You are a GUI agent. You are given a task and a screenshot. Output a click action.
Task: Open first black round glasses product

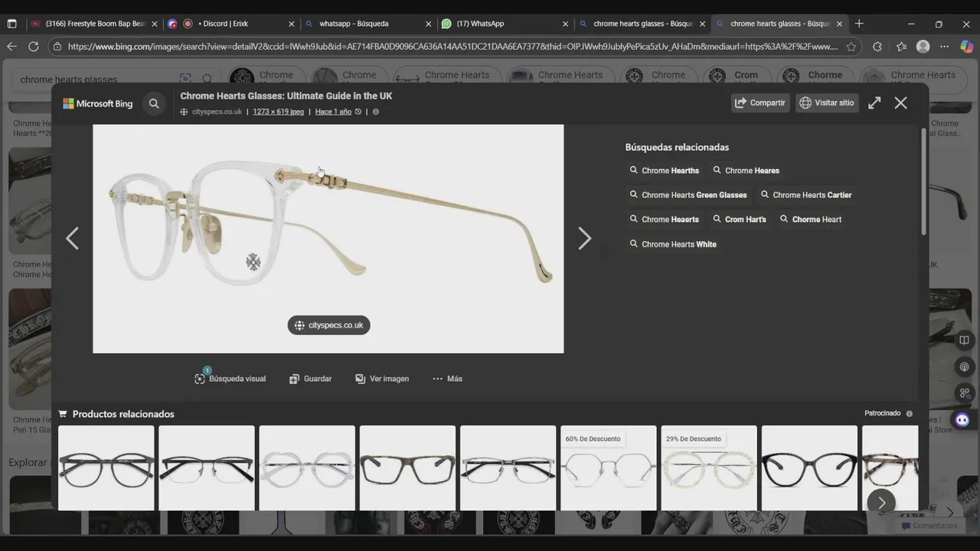point(106,468)
